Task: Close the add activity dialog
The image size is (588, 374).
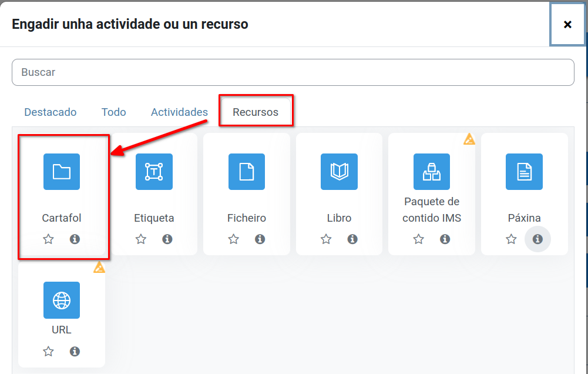Action: tap(567, 24)
